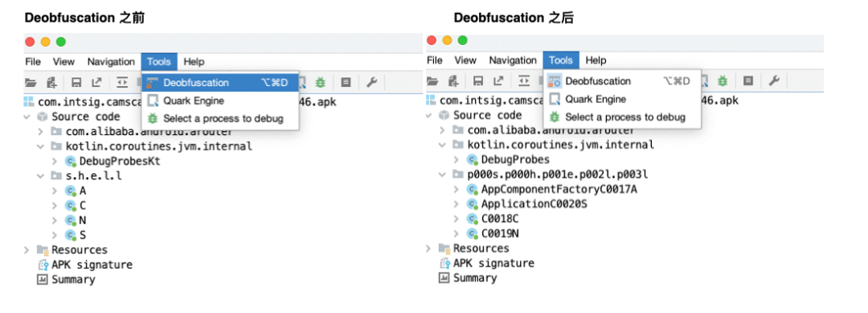Open Preferences wrench icon in '之前' window
This screenshot has height=313, width=868.
pyautogui.click(x=371, y=83)
